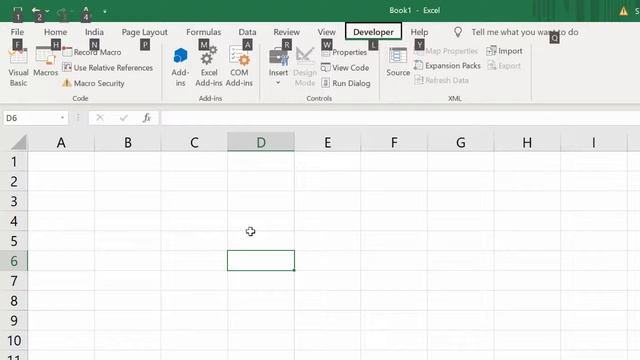Click the lightbulb Tell me icon
640x360 pixels.
tap(458, 32)
